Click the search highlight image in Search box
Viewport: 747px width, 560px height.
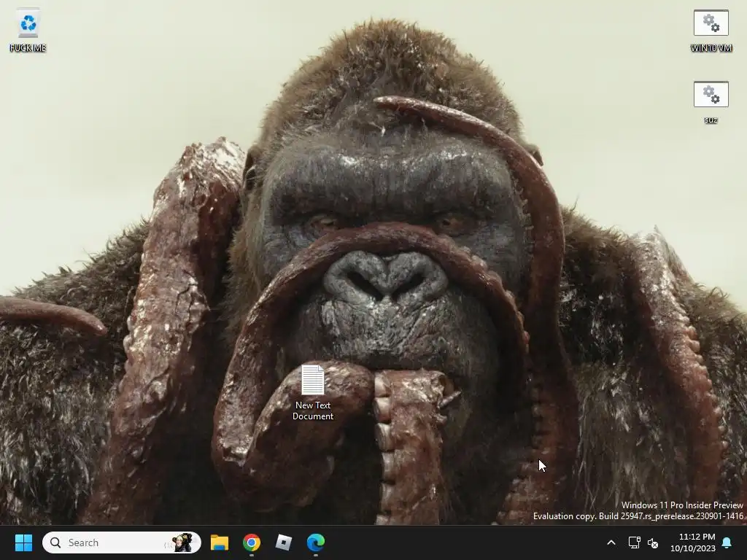coord(181,542)
